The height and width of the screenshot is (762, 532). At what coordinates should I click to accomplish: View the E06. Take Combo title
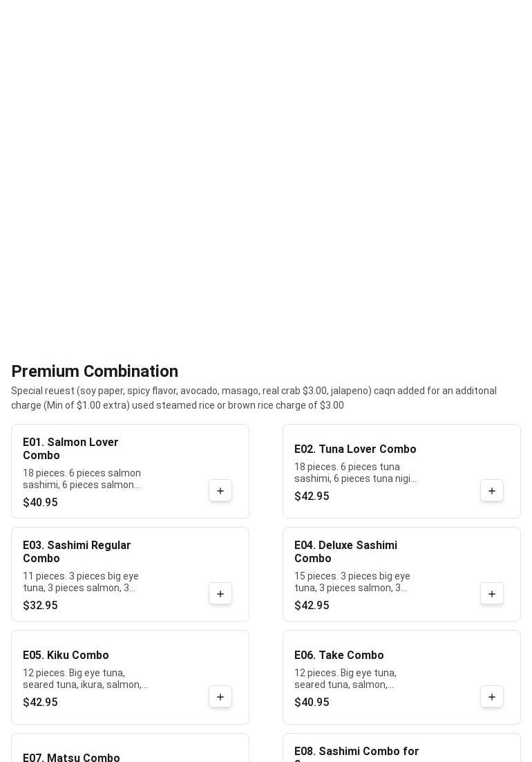(x=339, y=655)
